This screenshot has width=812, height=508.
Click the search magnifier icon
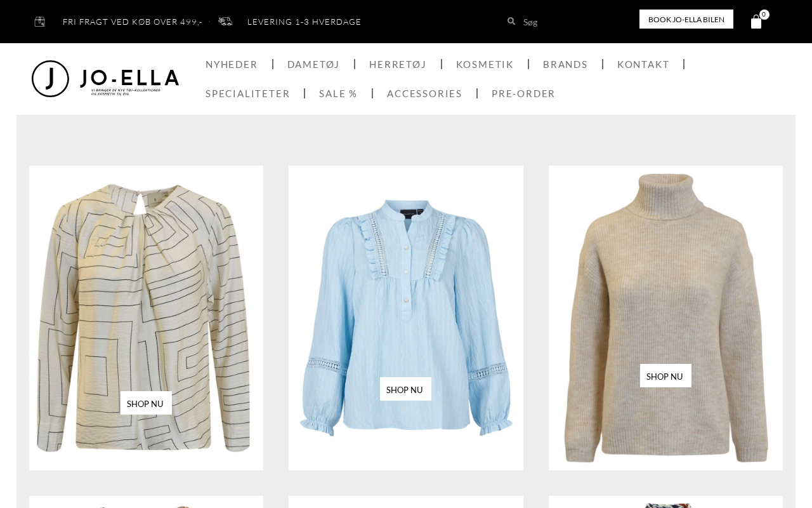click(x=511, y=21)
